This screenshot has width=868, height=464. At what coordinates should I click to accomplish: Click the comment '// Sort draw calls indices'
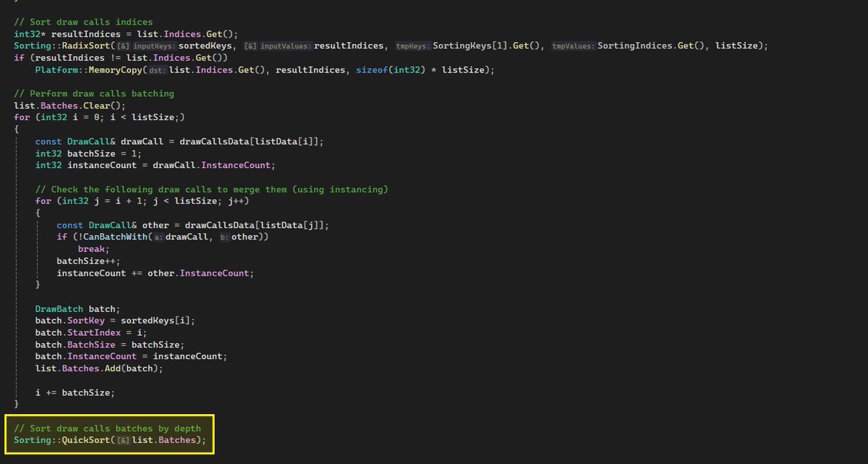pyautogui.click(x=83, y=22)
